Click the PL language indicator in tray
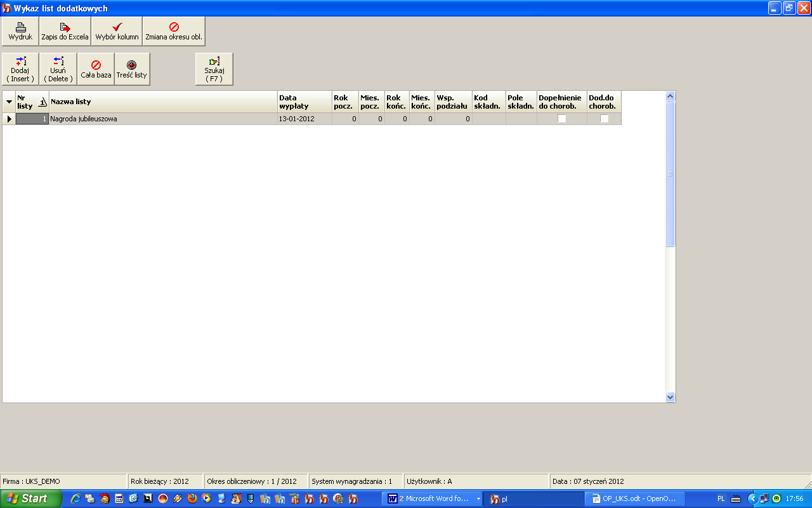 (x=721, y=499)
